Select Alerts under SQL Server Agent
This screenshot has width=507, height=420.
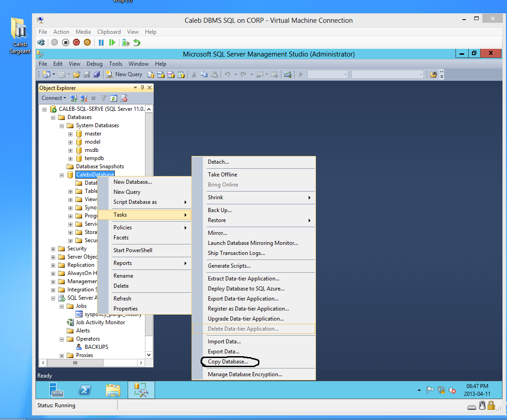(83, 331)
